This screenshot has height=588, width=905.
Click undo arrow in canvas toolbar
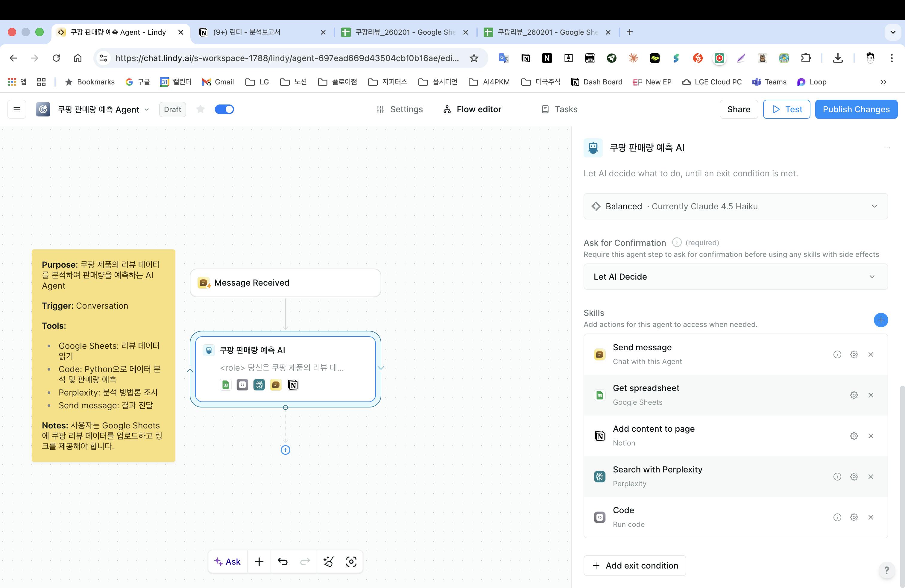coord(283,561)
